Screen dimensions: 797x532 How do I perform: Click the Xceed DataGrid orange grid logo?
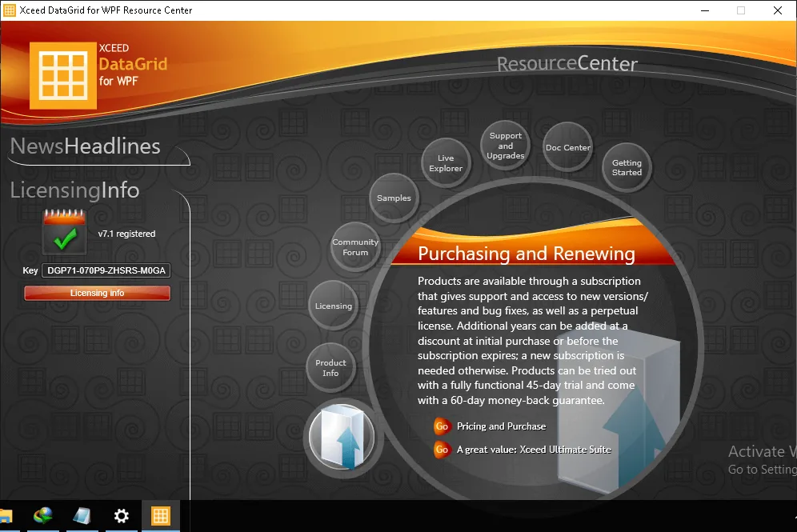pyautogui.click(x=63, y=76)
